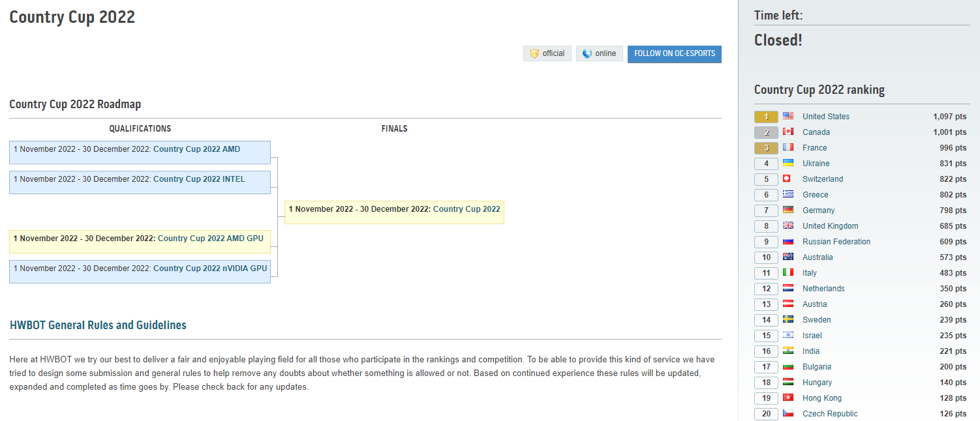Click the Canada flag icon

pos(788,132)
